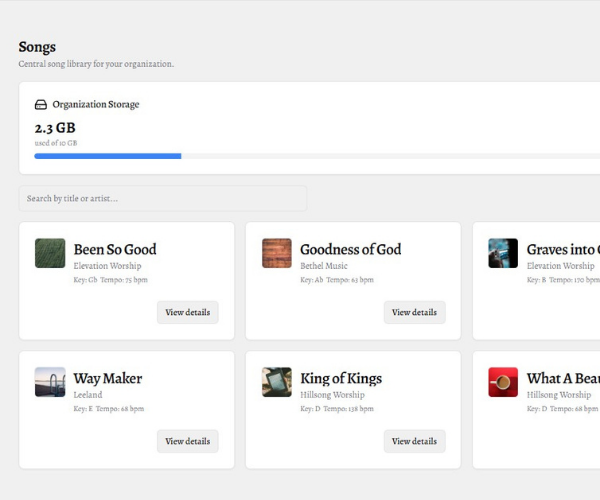Click the What A Beautiful song title
Screen dimensions: 600x500
563,378
